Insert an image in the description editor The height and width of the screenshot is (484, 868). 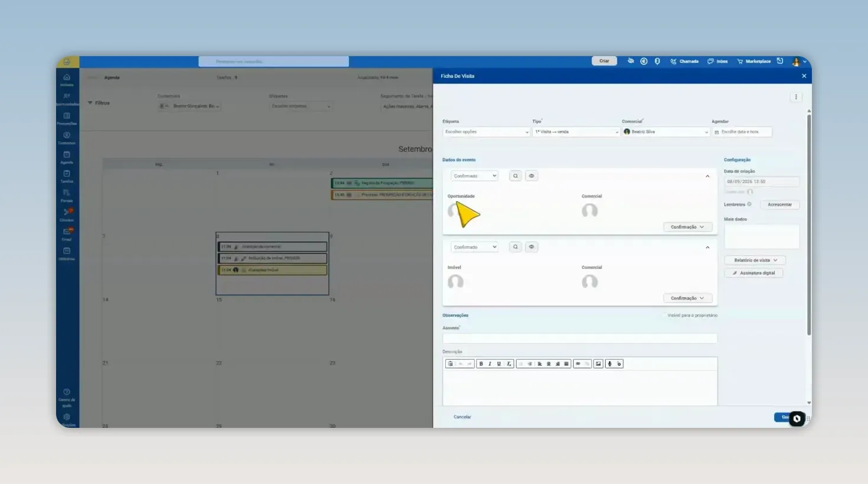click(598, 364)
